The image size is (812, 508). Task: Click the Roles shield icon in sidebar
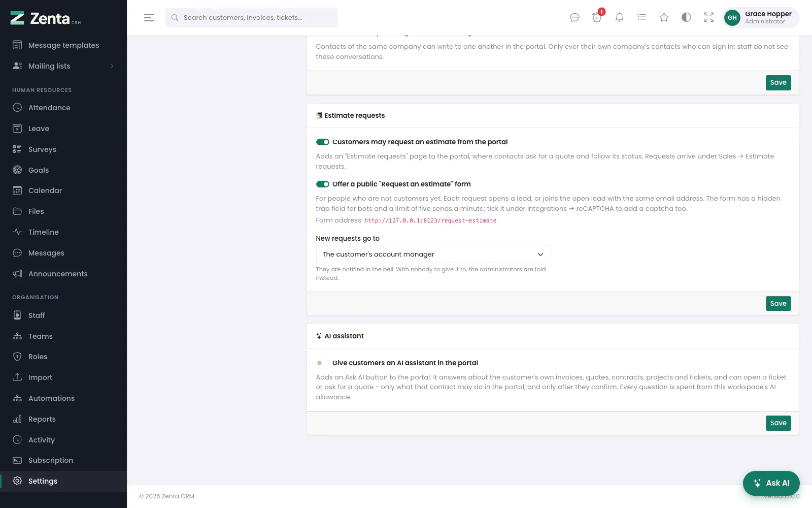17,357
